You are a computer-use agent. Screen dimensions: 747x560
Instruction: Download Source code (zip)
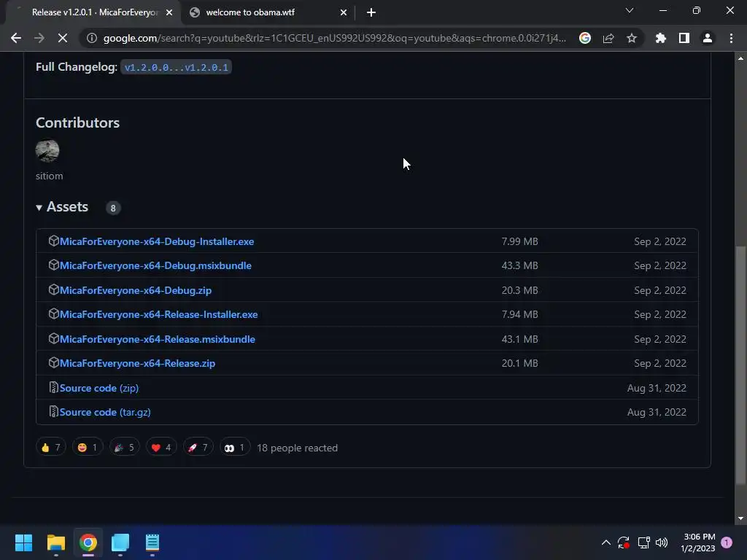click(99, 388)
